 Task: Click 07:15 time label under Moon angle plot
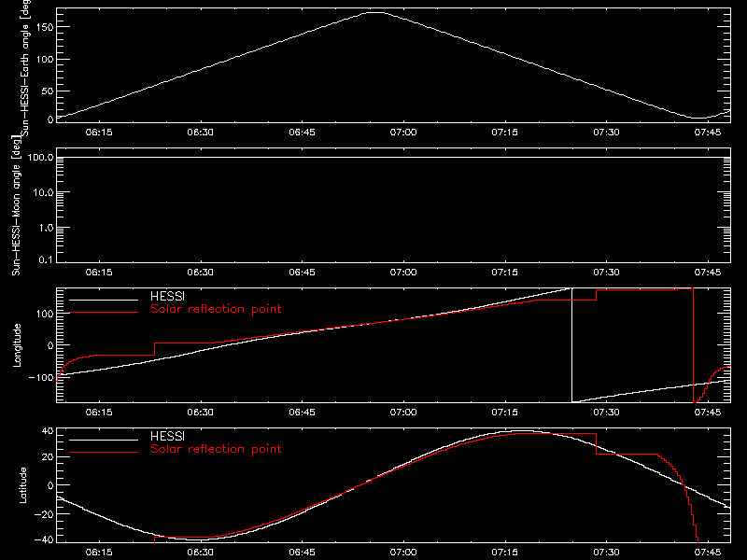[504, 273]
